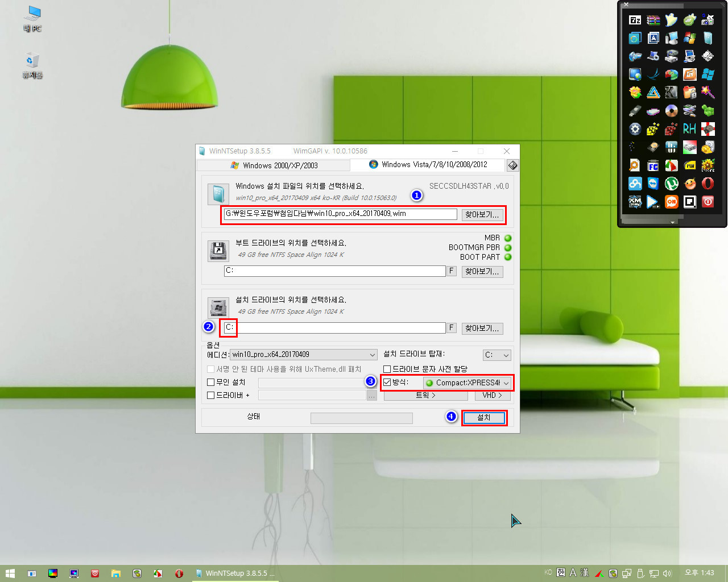This screenshot has width=728, height=582.
Task: Toggle the 한 Korean IME indicator
Action: pos(561,573)
